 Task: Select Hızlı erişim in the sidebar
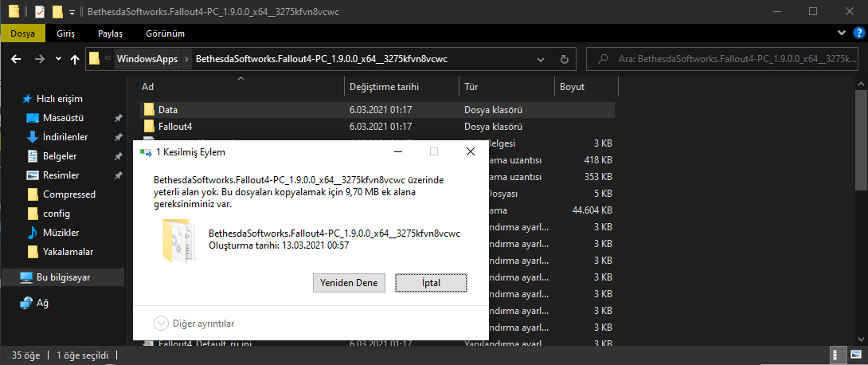[59, 99]
